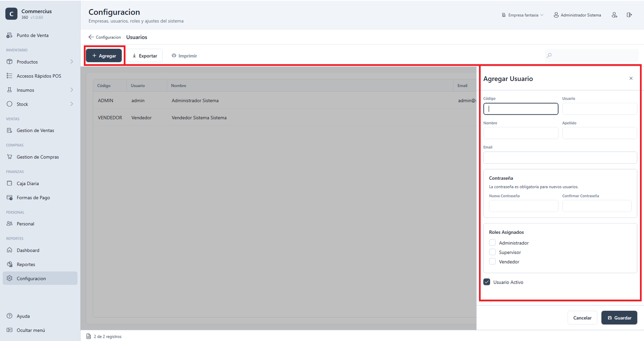Click the Reportes chart icon
This screenshot has height=341, width=644.
click(x=9, y=264)
